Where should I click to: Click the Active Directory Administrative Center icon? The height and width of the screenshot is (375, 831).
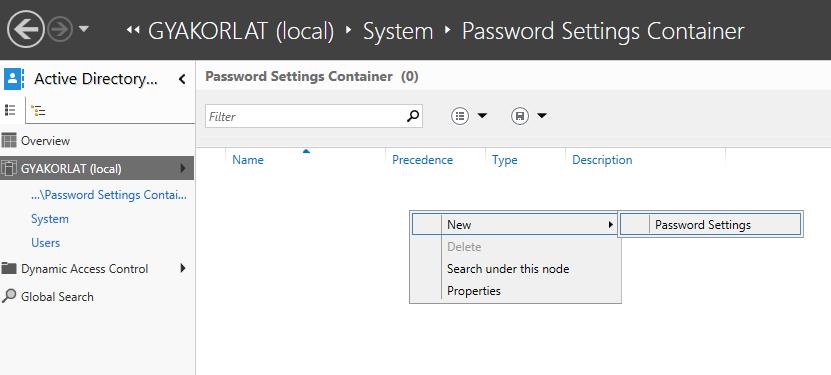click(13, 79)
